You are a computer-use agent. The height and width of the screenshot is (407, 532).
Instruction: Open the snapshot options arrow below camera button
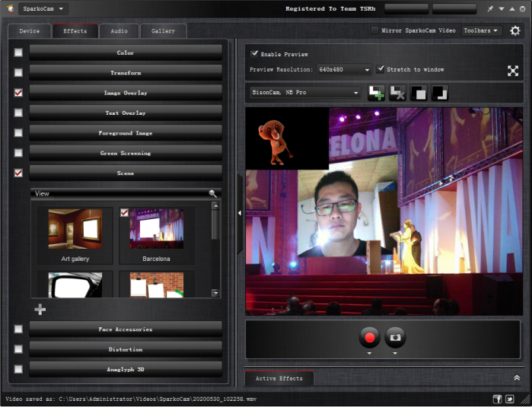coord(395,354)
